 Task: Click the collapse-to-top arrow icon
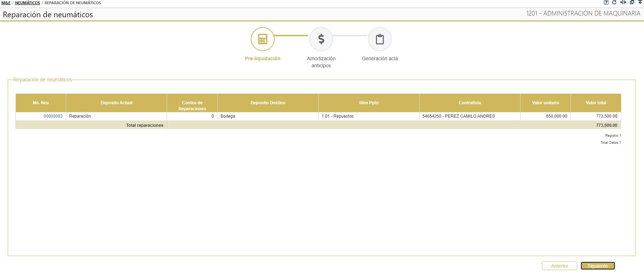coord(640,2)
